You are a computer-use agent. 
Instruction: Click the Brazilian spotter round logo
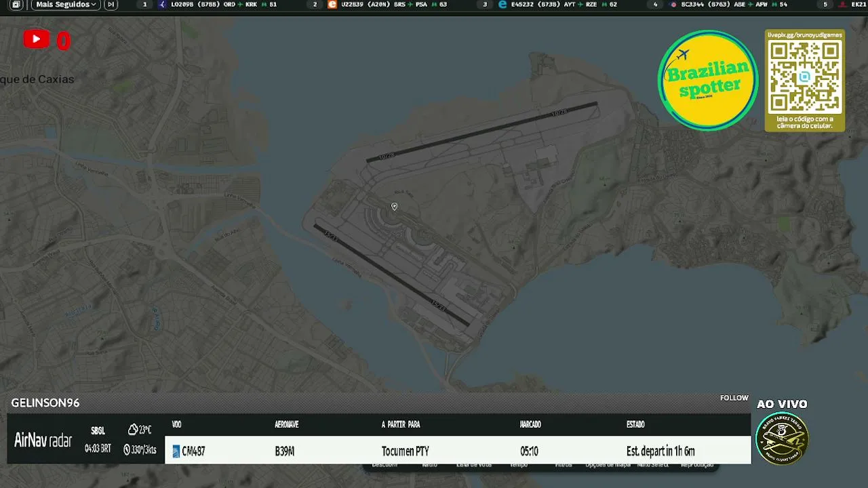click(708, 80)
